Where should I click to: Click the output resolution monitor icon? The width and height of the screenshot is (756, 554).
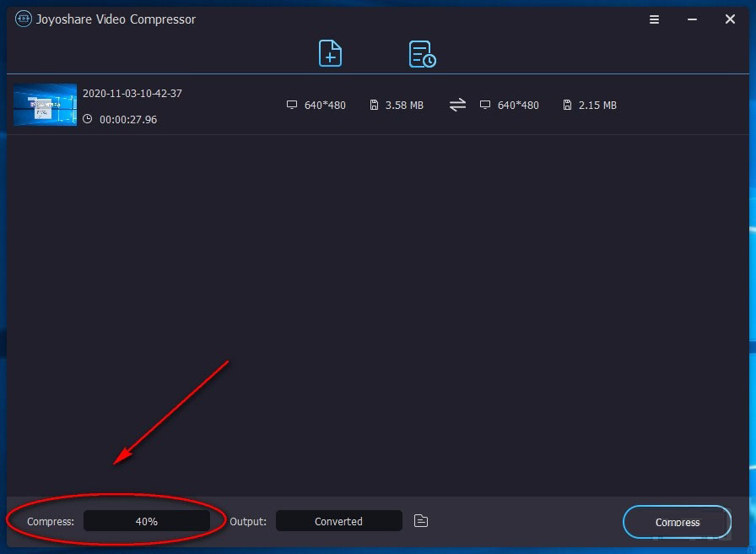pyautogui.click(x=485, y=105)
